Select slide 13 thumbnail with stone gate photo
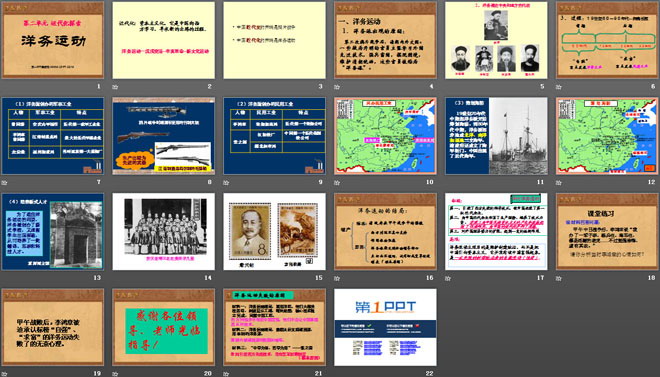Screen dimensions: 660x377 (x=53, y=231)
